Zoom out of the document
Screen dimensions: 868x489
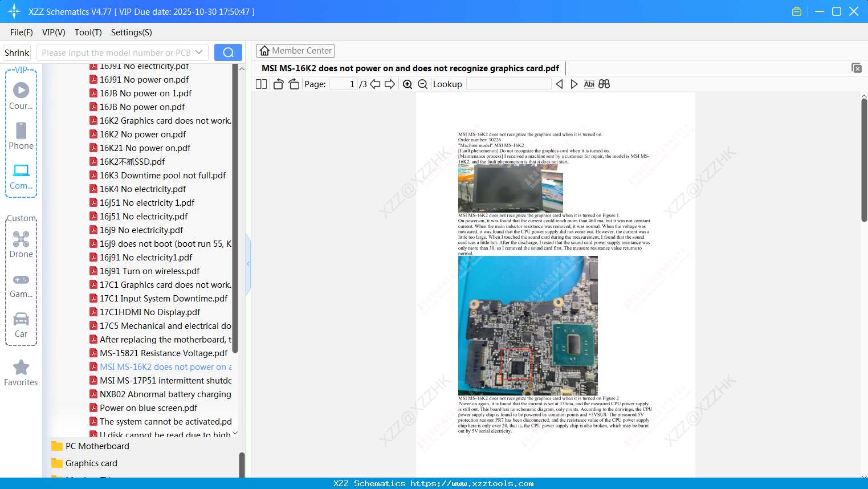422,84
